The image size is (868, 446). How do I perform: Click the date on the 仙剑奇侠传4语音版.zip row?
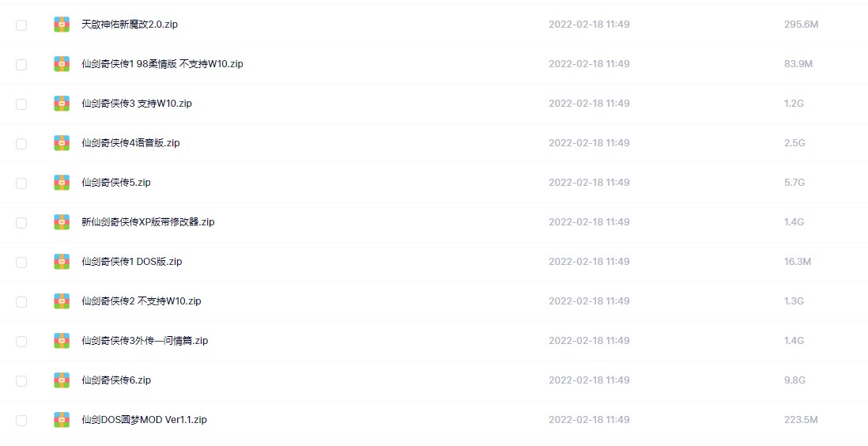[x=589, y=143]
